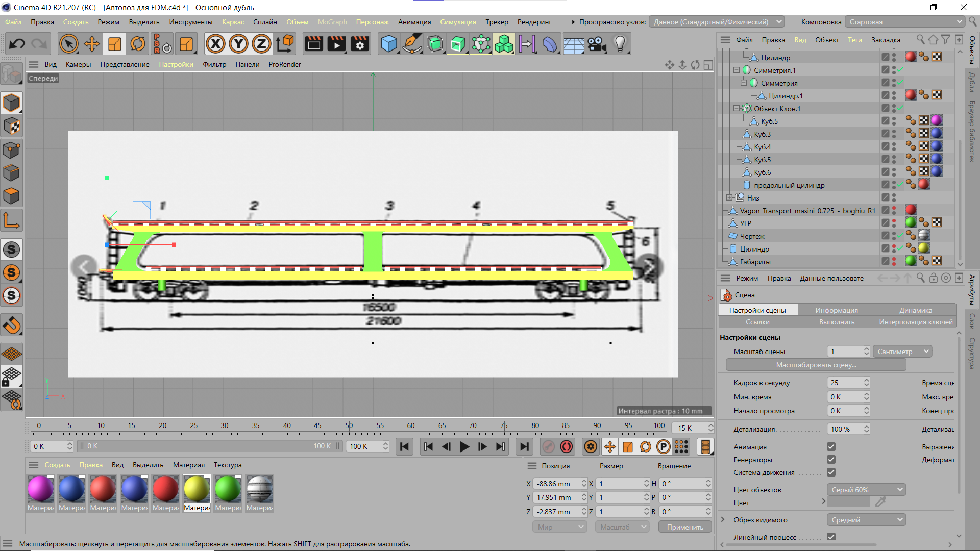Viewport: 980px width, 551px height.
Task: Open the Camera object icon
Action: point(597,44)
